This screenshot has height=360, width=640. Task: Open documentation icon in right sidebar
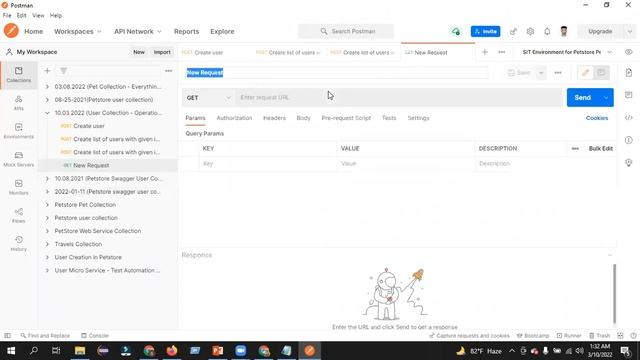coord(629,73)
